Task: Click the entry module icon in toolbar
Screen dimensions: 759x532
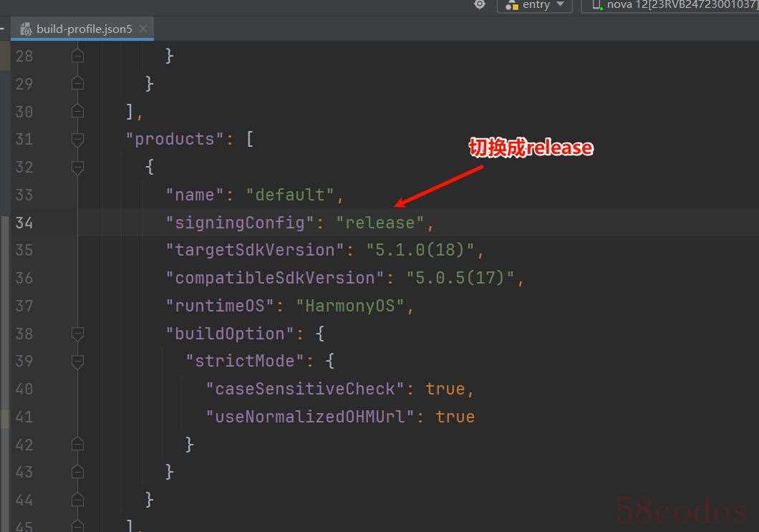Action: (x=512, y=5)
